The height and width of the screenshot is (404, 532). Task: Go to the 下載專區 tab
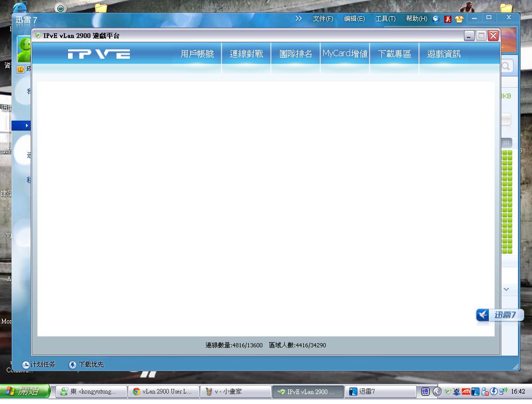coord(394,54)
